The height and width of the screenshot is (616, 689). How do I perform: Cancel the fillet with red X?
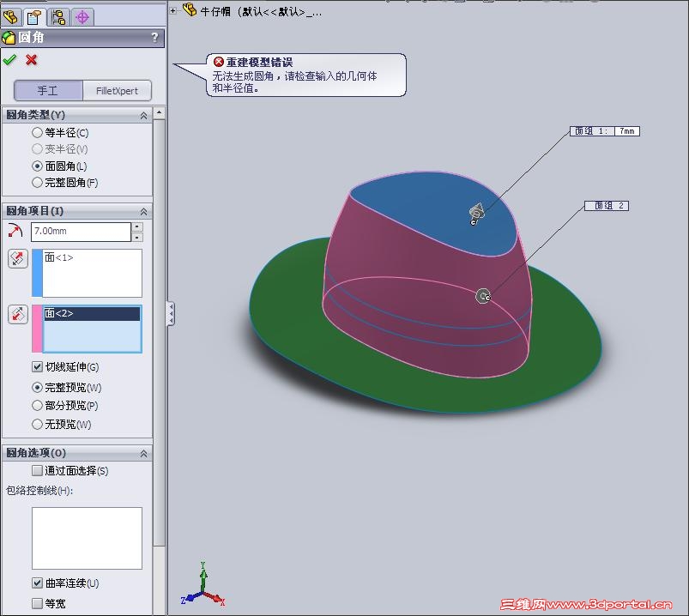(x=31, y=60)
